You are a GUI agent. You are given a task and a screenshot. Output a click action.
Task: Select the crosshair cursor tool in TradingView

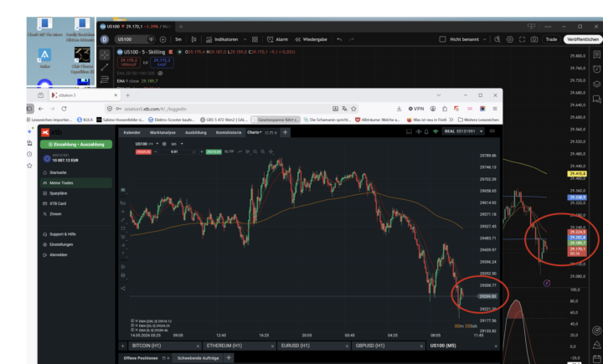105,55
